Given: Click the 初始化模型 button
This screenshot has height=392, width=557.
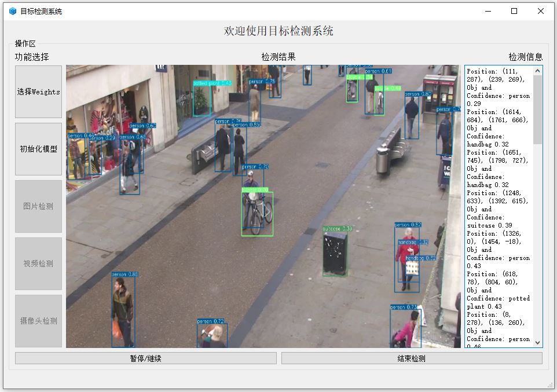Looking at the screenshot, I should click(38, 149).
